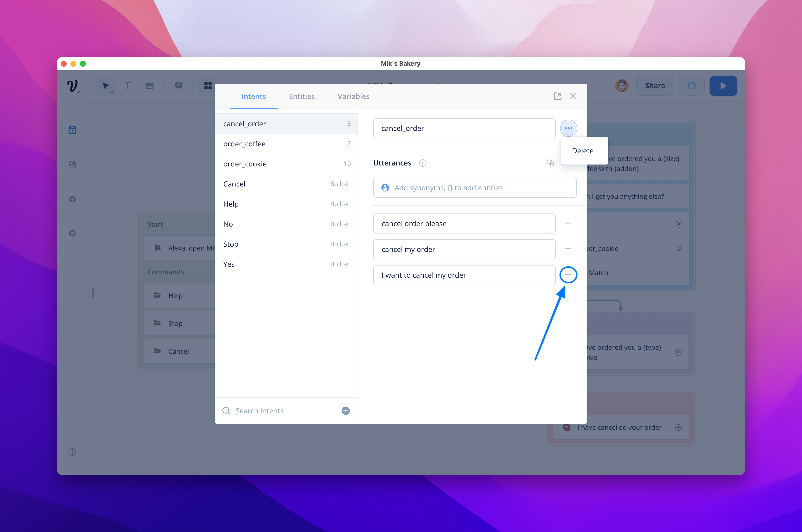Screen dimensions: 802x532
Task: Click the bulk upload utterances icon
Action: 550,163
